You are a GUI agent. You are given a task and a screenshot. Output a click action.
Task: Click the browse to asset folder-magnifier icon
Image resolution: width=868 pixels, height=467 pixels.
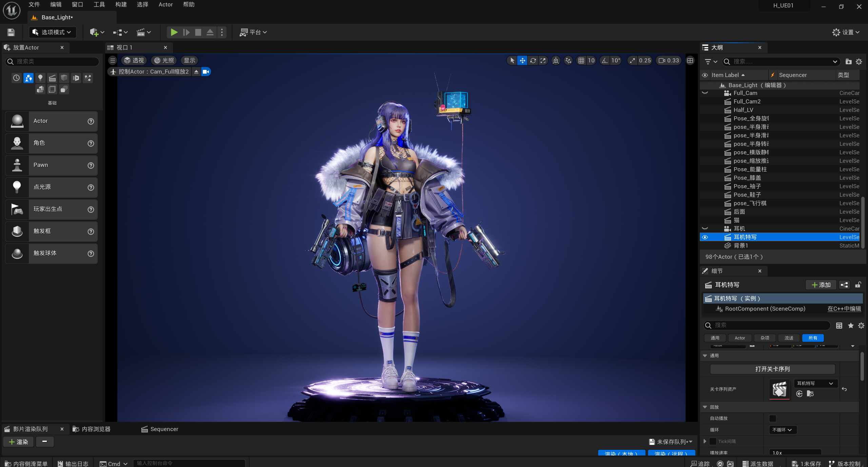click(x=810, y=393)
